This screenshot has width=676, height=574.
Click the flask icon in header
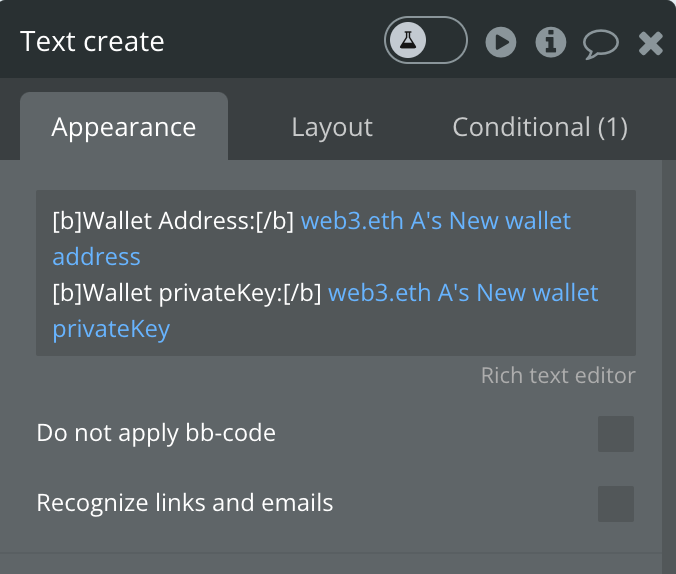point(408,40)
